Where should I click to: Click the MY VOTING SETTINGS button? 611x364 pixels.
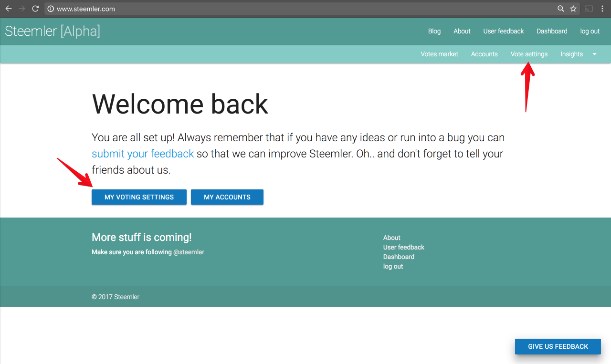139,197
